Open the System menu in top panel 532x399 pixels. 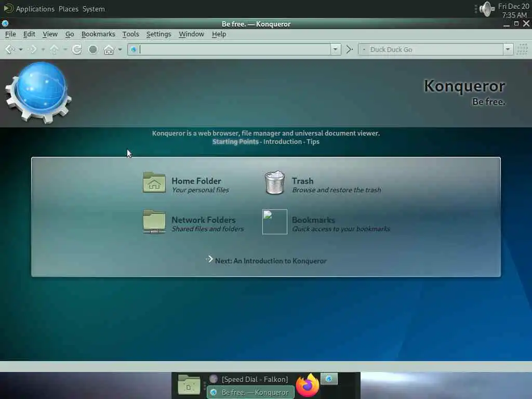click(94, 9)
